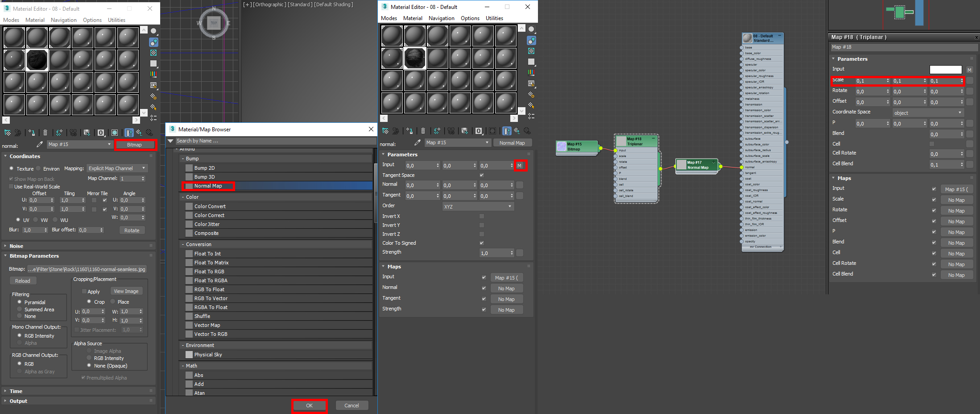This screenshot has width=980, height=414.
Task: Expand the Output rollout
Action: coord(18,401)
